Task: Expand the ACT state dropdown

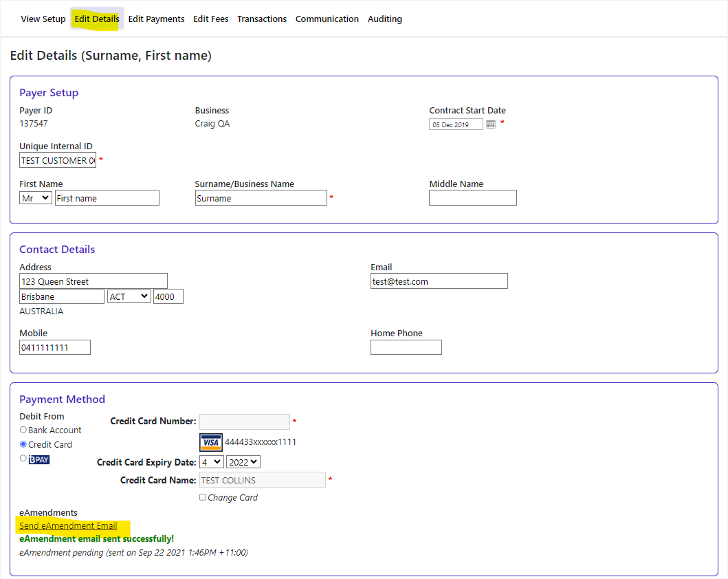Action: 129,296
